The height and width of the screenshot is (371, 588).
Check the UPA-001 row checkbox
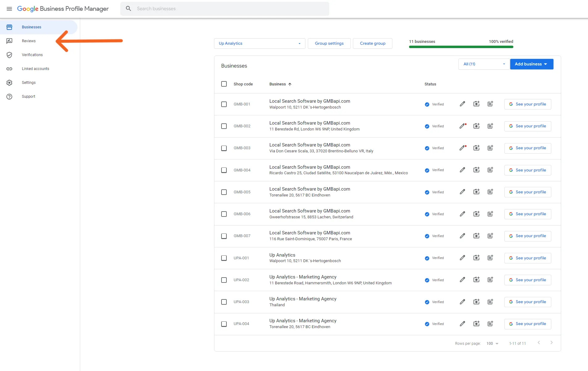tap(224, 258)
